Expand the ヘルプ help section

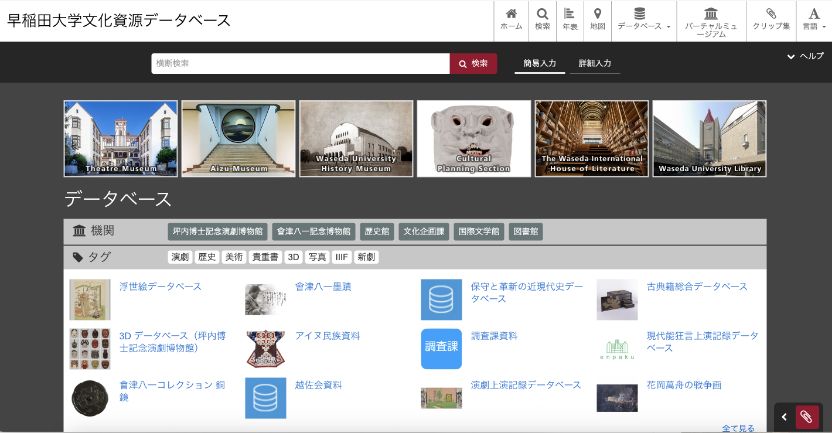coord(805,56)
